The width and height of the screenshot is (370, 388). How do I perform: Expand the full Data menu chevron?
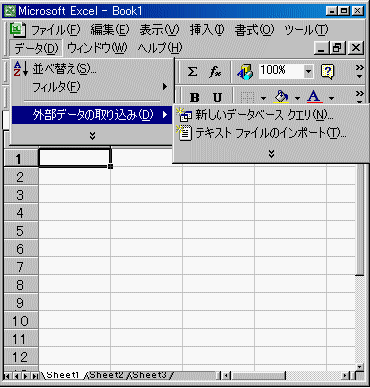[x=92, y=136]
